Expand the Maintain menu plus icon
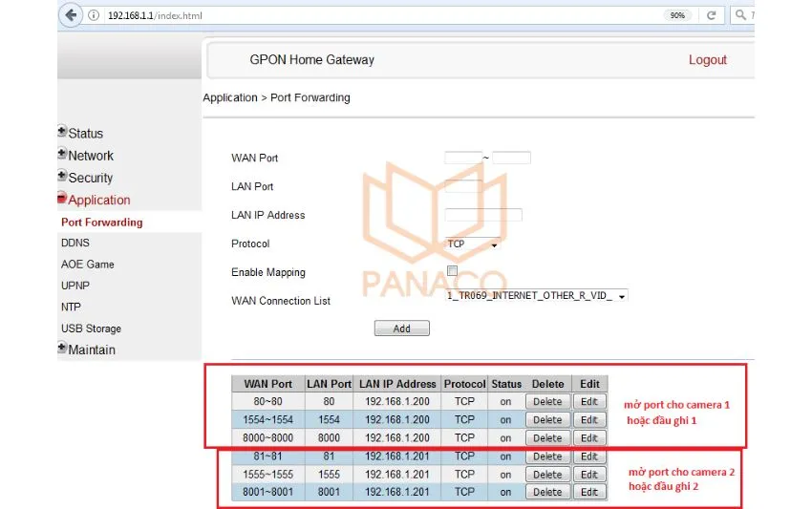This screenshot has height=509, width=812. (62, 348)
